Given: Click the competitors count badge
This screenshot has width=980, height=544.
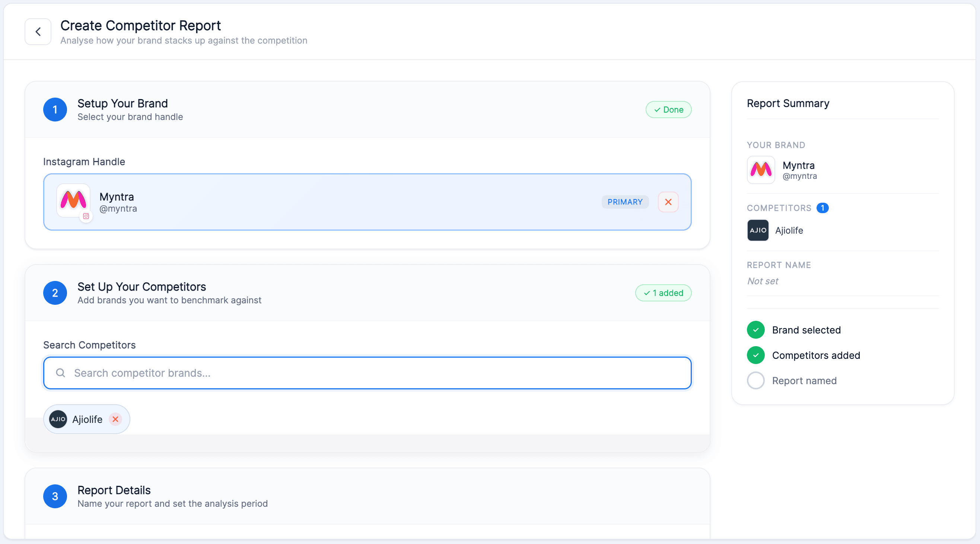Looking at the screenshot, I should pyautogui.click(x=822, y=208).
